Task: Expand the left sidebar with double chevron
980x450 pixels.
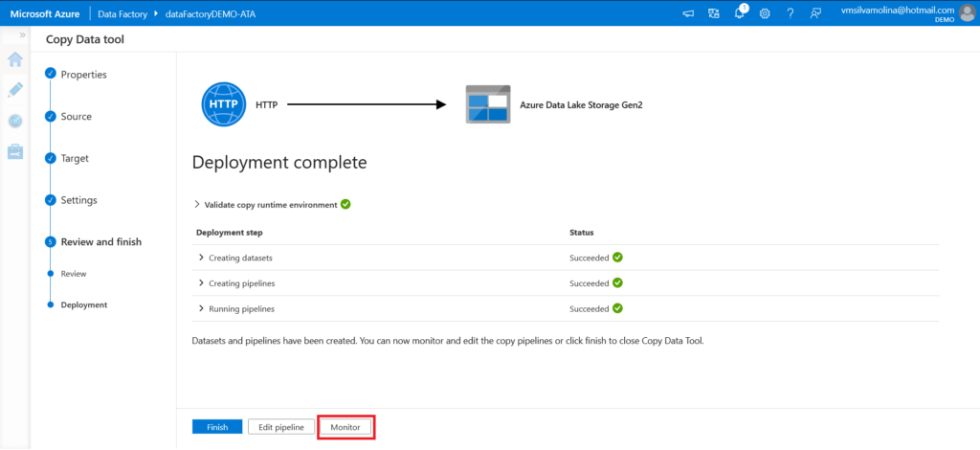Action: [23, 35]
